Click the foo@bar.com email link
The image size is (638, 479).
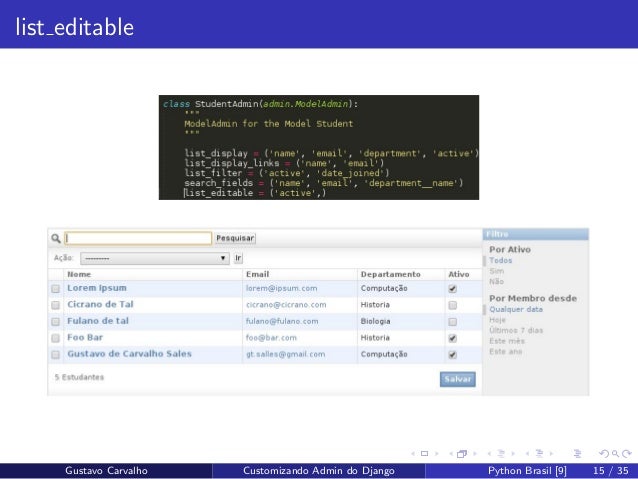click(x=271, y=338)
